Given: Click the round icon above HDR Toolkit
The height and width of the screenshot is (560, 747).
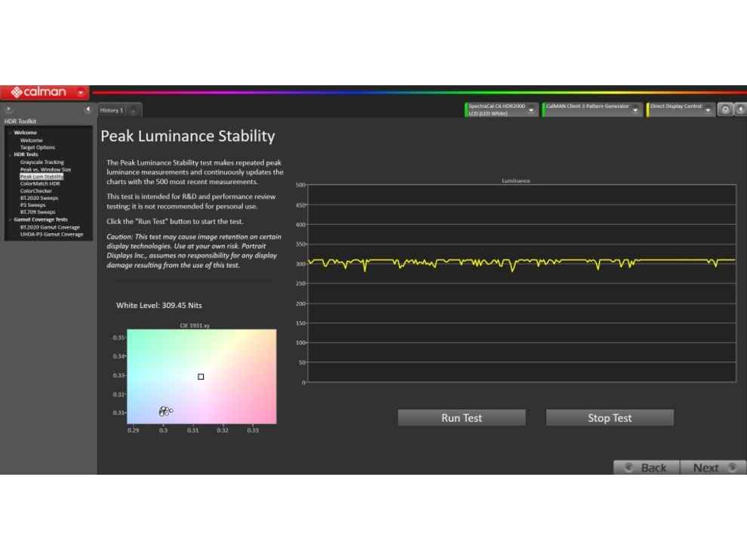Looking at the screenshot, I should coord(8,109).
